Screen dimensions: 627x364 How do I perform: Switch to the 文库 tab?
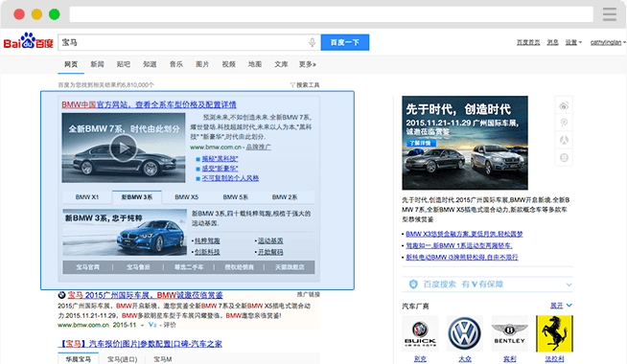pos(281,64)
